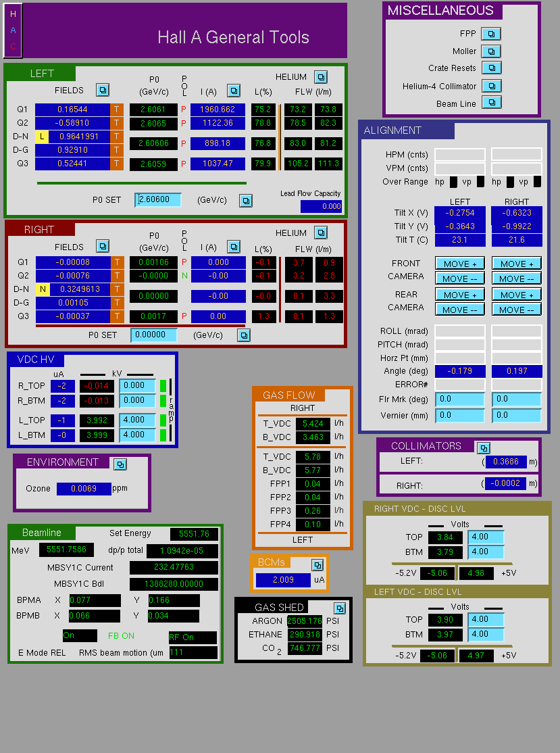Open the COLLIMATORS related display
The width and height of the screenshot is (560, 753).
coord(483,447)
